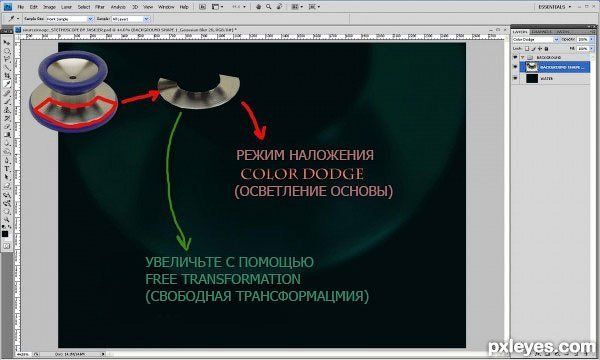
Task: Select the 3D Rotate tool
Action: [7, 195]
